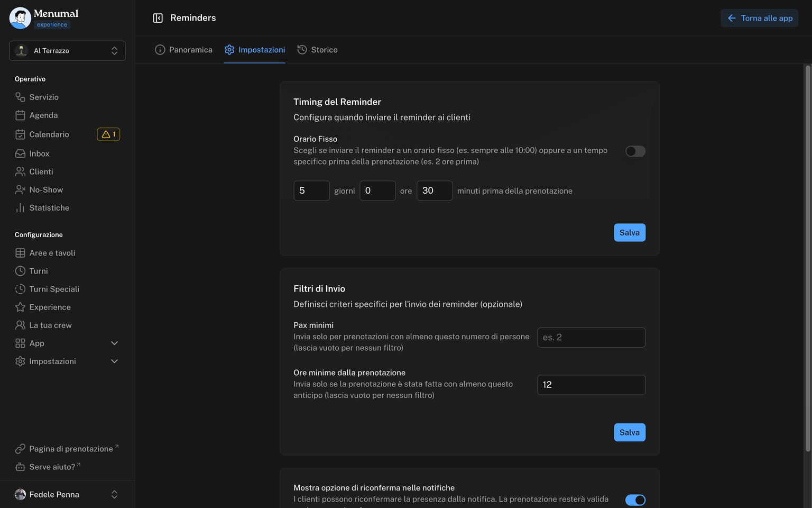Save the Filtri di Invio settings
The height and width of the screenshot is (508, 812).
pos(629,432)
